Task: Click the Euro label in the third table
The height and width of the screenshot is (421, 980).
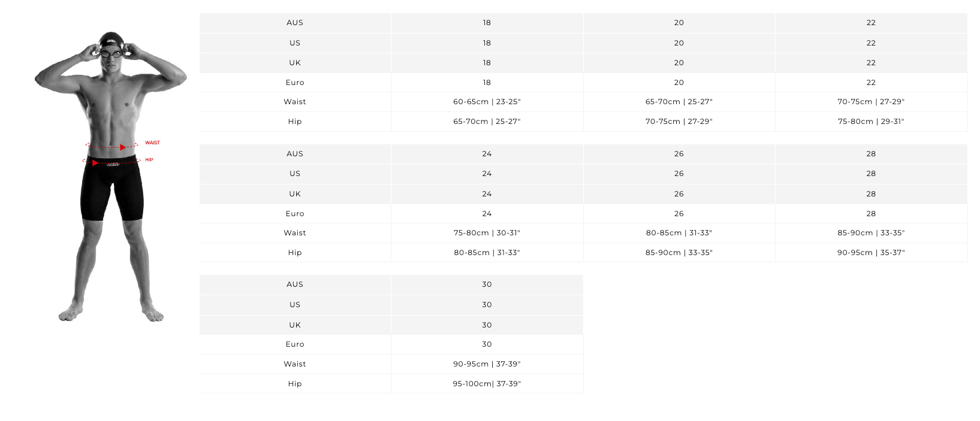Action: click(x=295, y=344)
